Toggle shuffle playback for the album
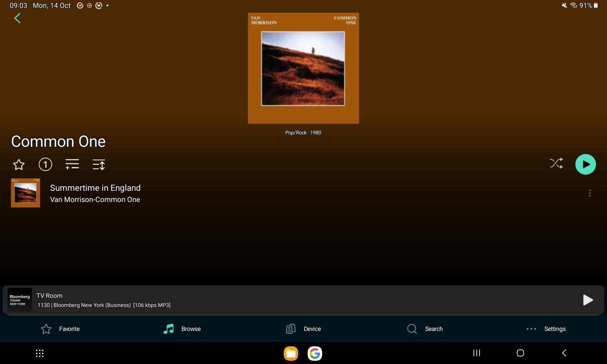607x364 pixels. click(556, 163)
